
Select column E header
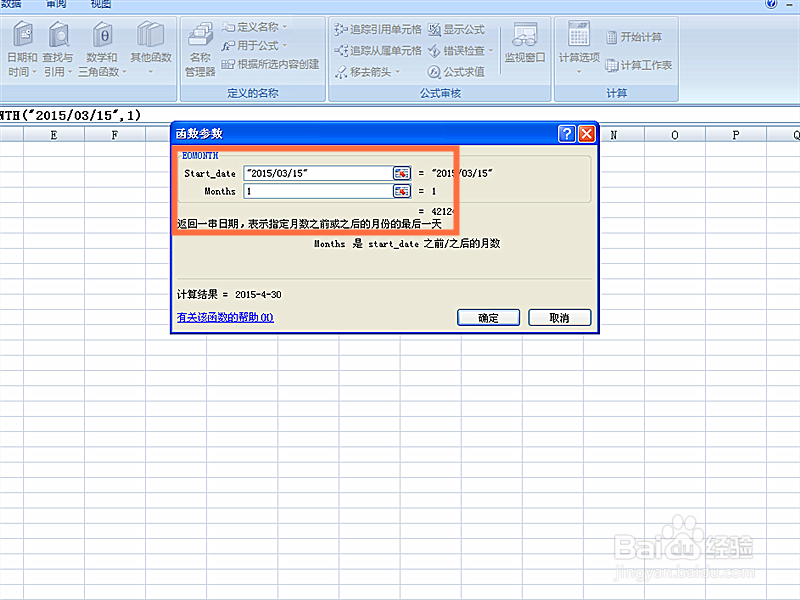click(54, 135)
